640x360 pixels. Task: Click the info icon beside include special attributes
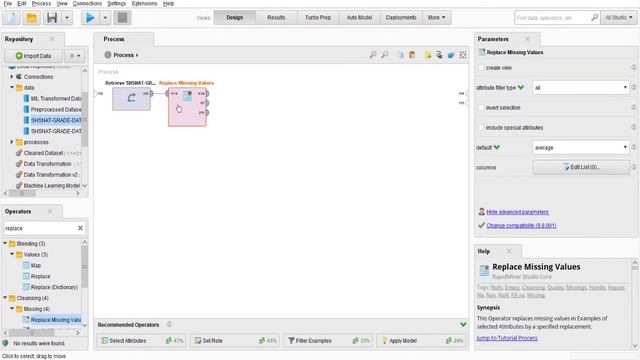click(x=633, y=127)
